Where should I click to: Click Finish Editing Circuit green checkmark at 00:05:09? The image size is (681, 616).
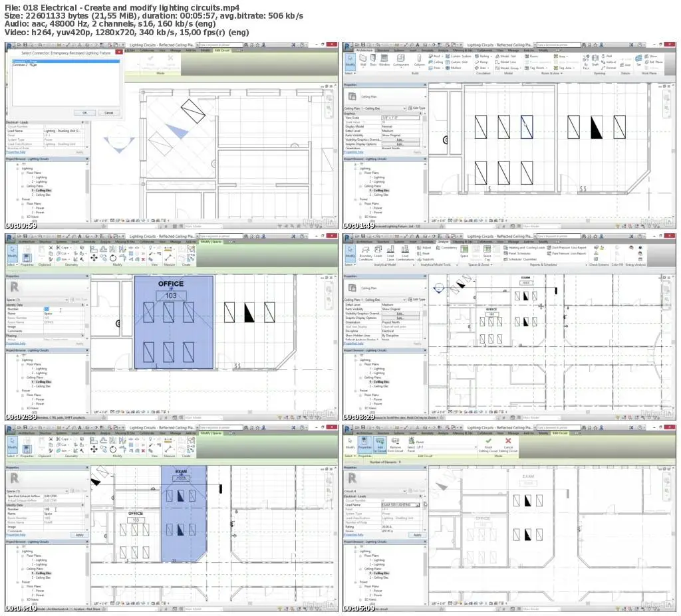[488, 445]
